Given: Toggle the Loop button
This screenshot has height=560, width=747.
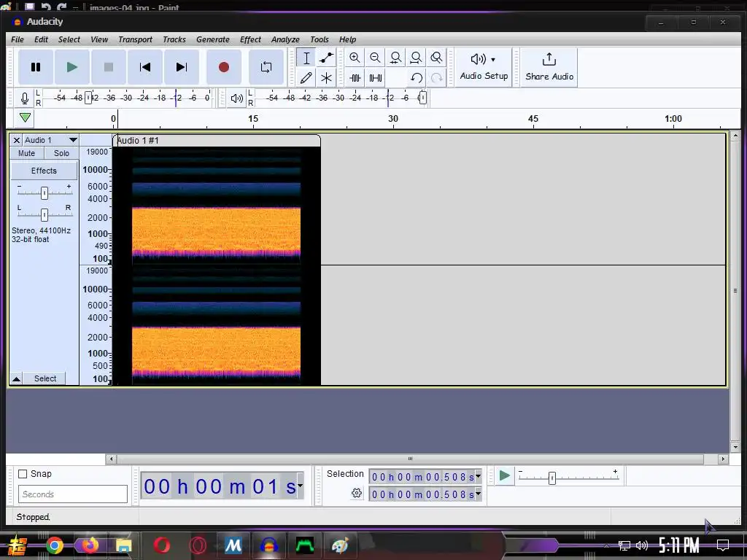Looking at the screenshot, I should point(266,67).
